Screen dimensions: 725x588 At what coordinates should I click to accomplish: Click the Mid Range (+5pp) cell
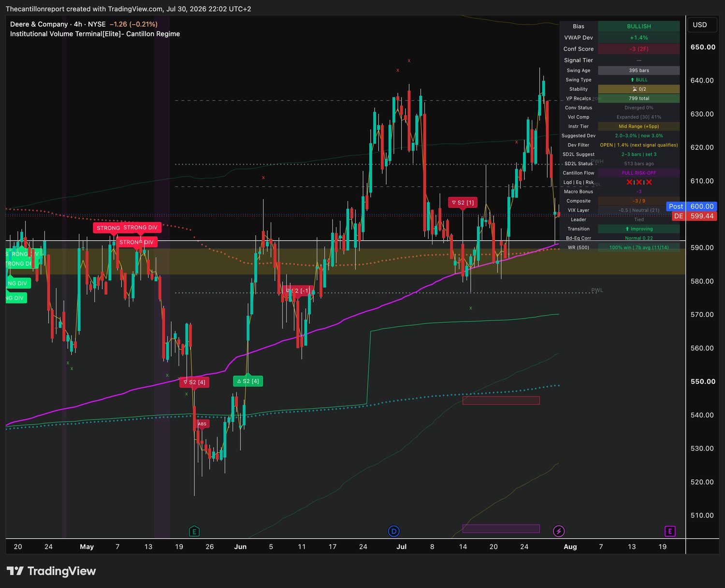coord(639,127)
